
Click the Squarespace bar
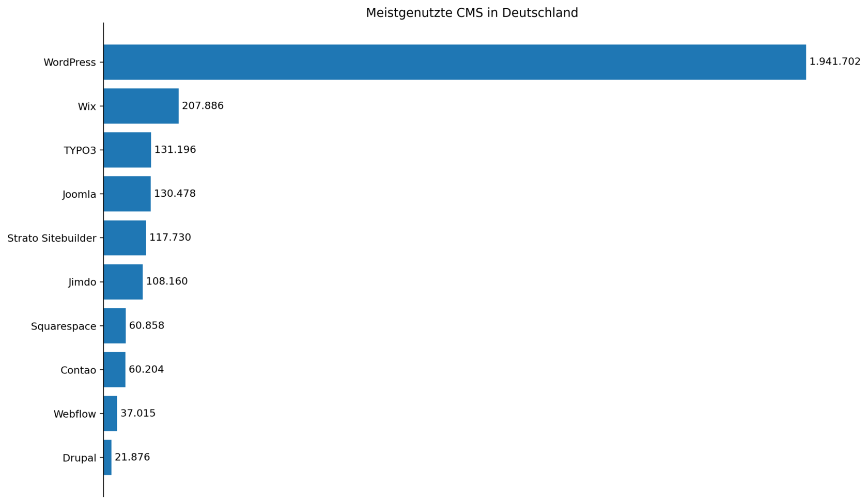click(x=115, y=326)
